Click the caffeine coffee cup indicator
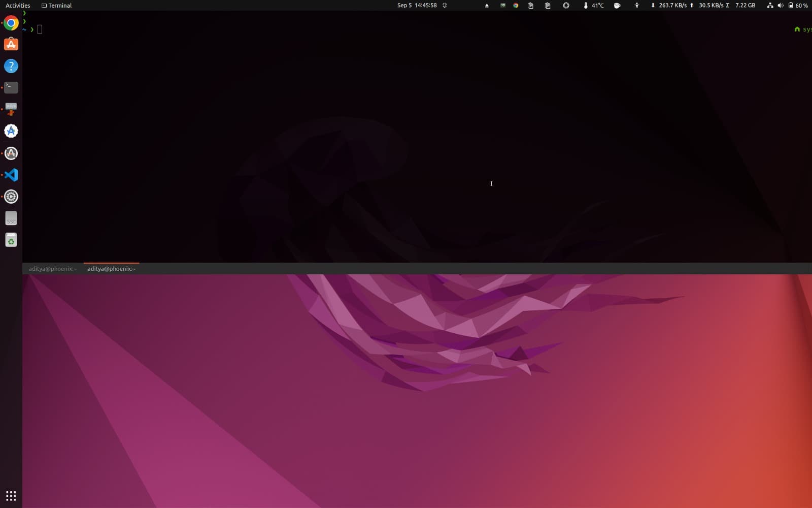The height and width of the screenshot is (508, 812). pyautogui.click(x=616, y=6)
